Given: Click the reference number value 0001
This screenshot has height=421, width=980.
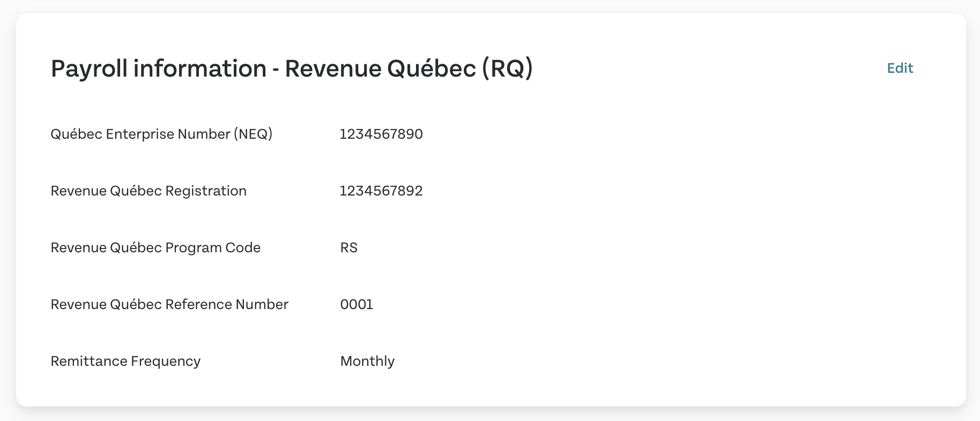Looking at the screenshot, I should click(357, 304).
